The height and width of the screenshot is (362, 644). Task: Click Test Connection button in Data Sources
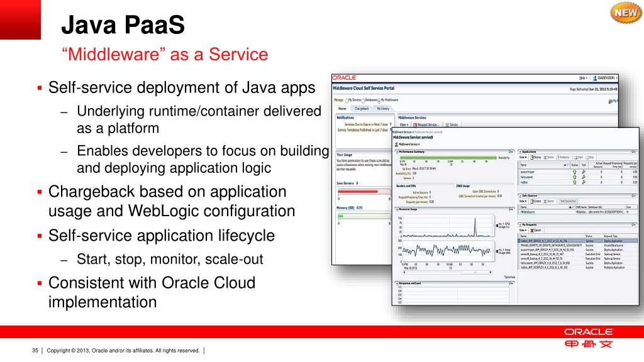(x=568, y=201)
